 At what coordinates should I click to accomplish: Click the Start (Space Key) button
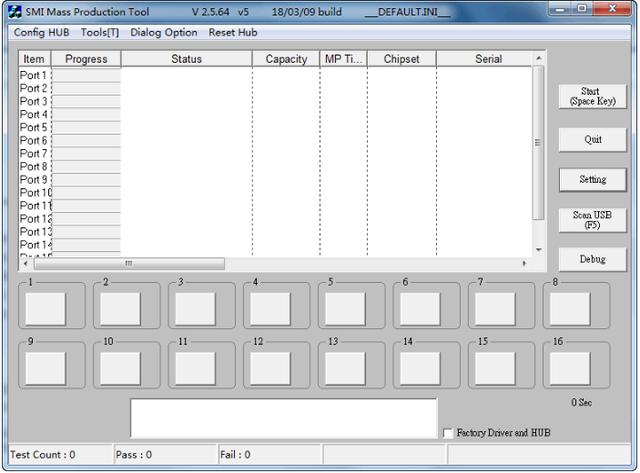pos(592,97)
